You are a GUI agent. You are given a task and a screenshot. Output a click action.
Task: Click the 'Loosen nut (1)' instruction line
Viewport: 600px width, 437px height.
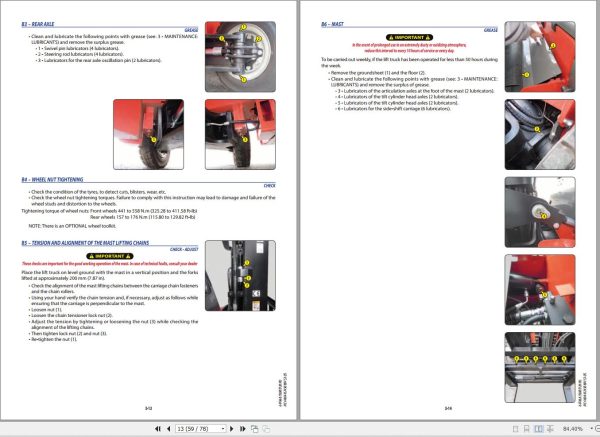(x=46, y=310)
